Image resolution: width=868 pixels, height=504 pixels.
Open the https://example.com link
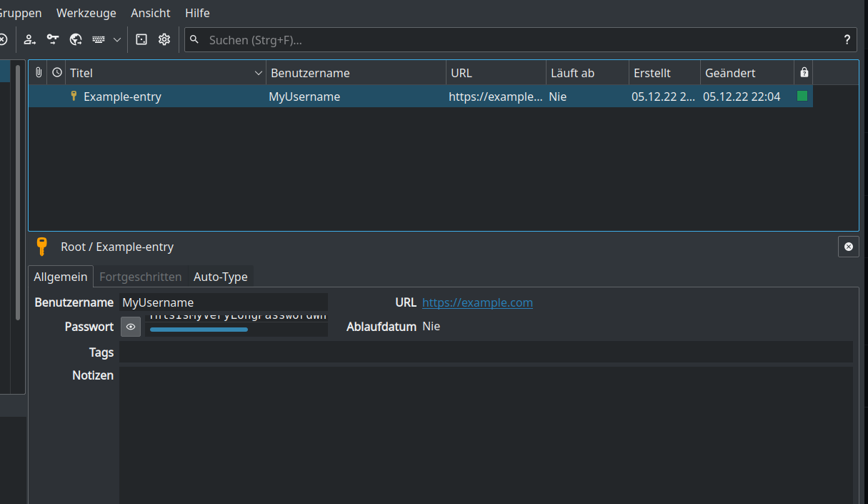pos(477,302)
